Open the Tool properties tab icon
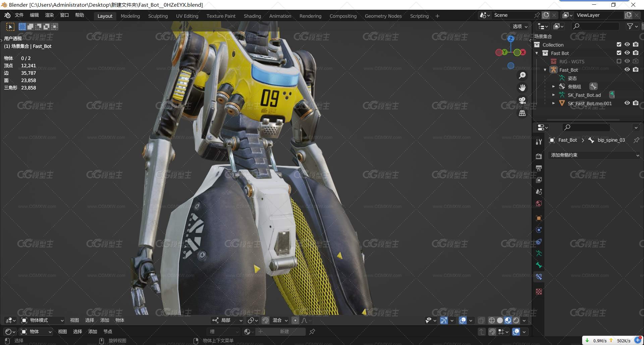This screenshot has height=345, width=644. [x=539, y=142]
